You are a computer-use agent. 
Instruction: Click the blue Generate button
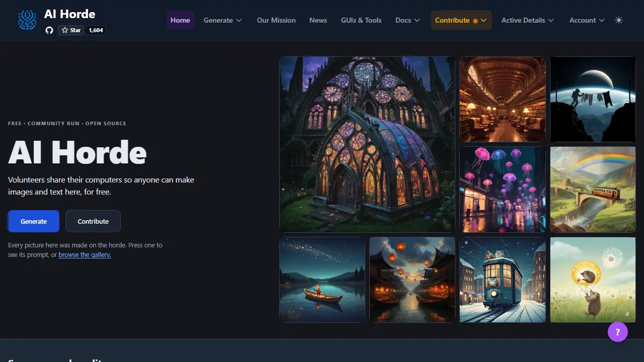(x=34, y=221)
